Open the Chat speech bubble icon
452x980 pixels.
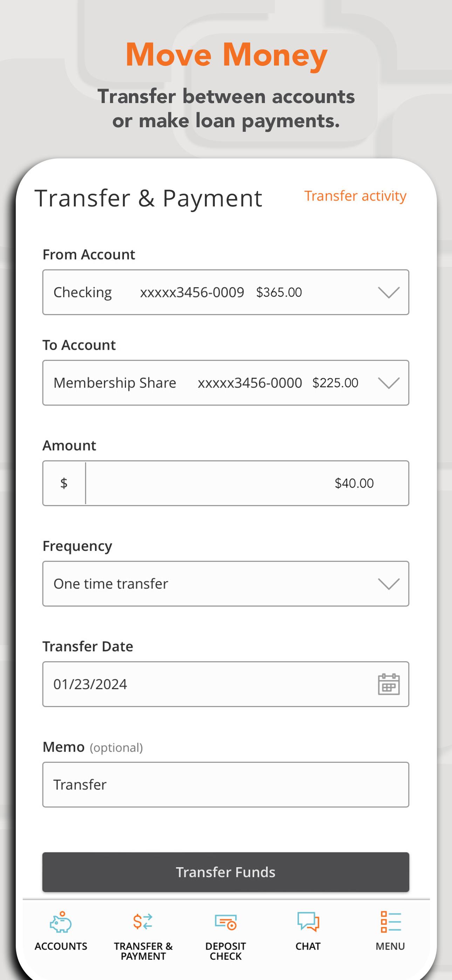point(308,921)
